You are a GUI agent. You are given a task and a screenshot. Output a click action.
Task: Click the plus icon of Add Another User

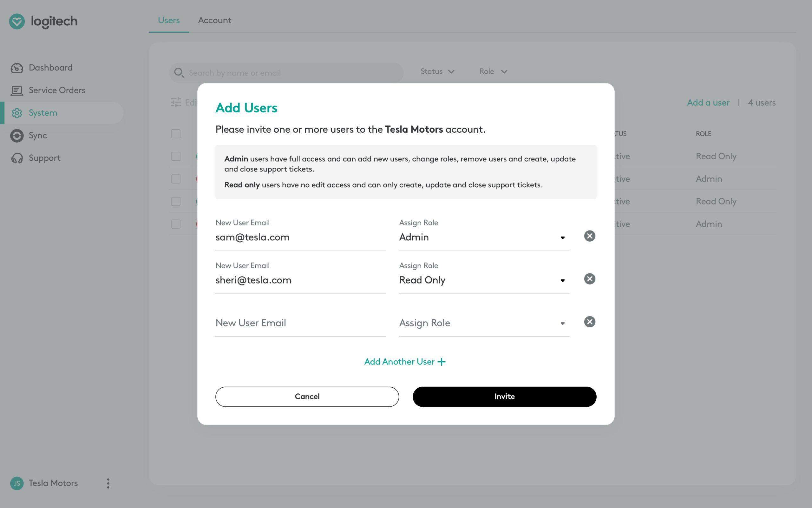click(442, 362)
